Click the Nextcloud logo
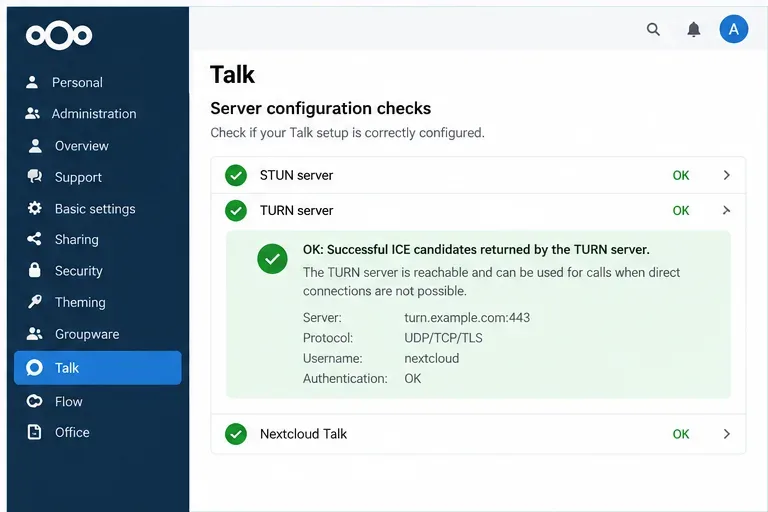Image resolution: width=768 pixels, height=512 pixels. click(59, 35)
